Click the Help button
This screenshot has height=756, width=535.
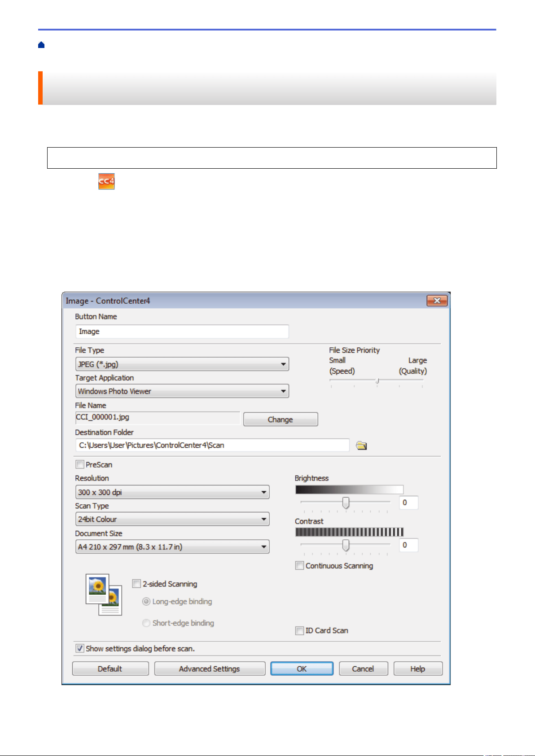(418, 669)
